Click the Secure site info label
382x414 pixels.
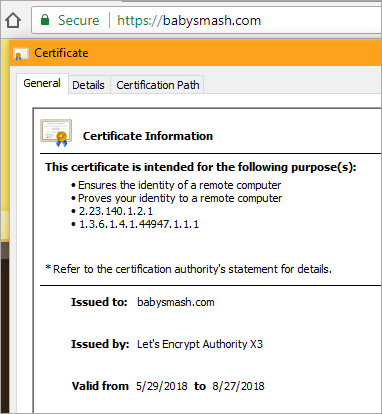click(x=79, y=20)
